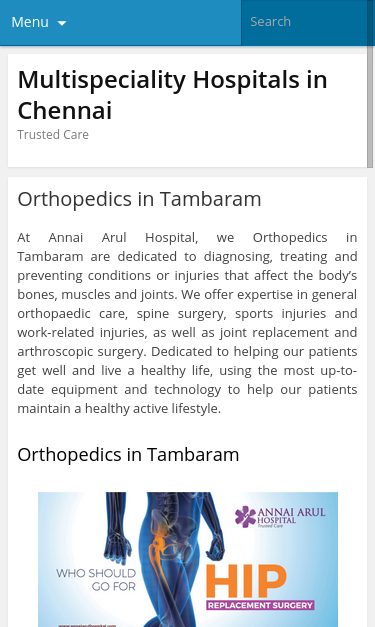Image resolution: width=375 pixels, height=627 pixels.
Task: Click the website URL at the banner bottom
Action: point(87,625)
